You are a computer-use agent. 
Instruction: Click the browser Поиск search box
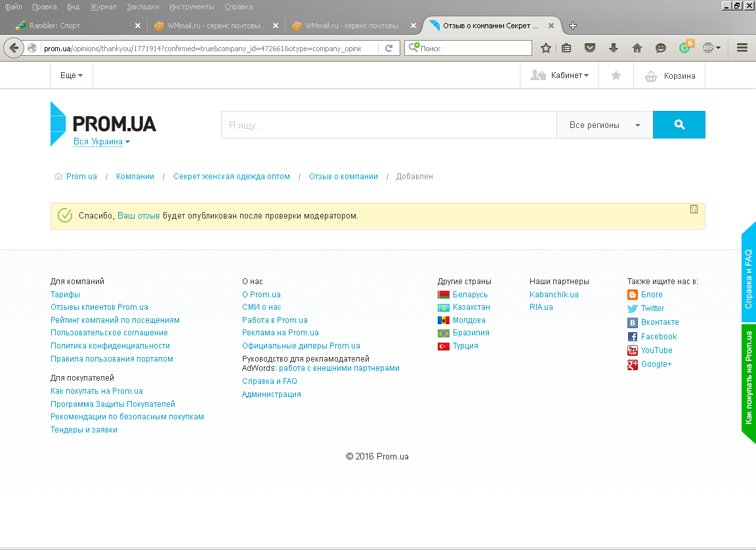click(x=468, y=48)
